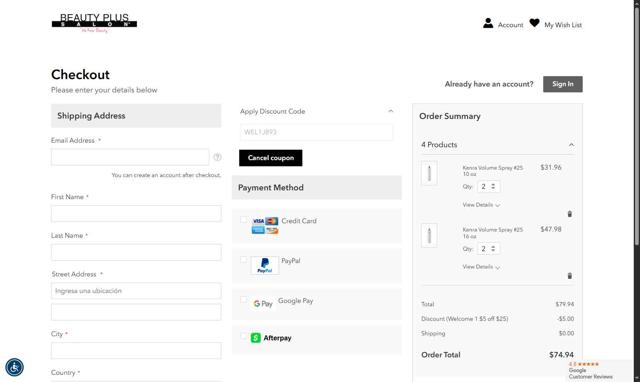The height and width of the screenshot is (382, 640).
Task: Click the second street address line field
Action: [136, 312]
